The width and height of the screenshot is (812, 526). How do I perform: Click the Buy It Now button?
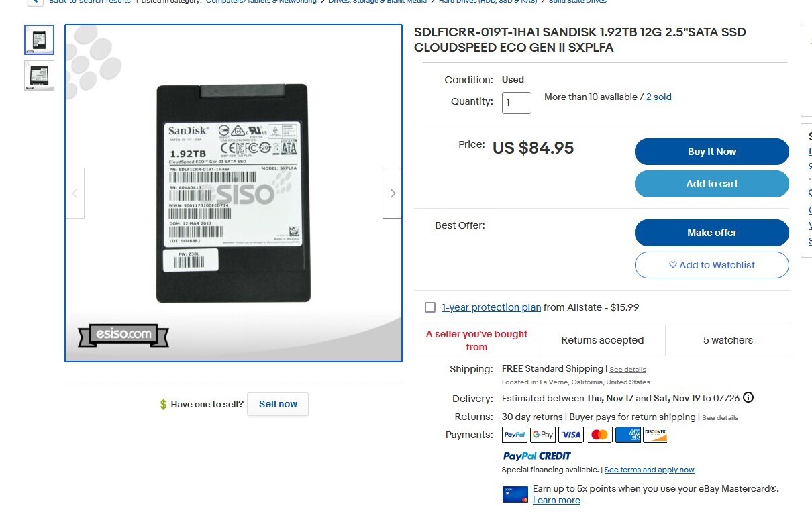712,152
